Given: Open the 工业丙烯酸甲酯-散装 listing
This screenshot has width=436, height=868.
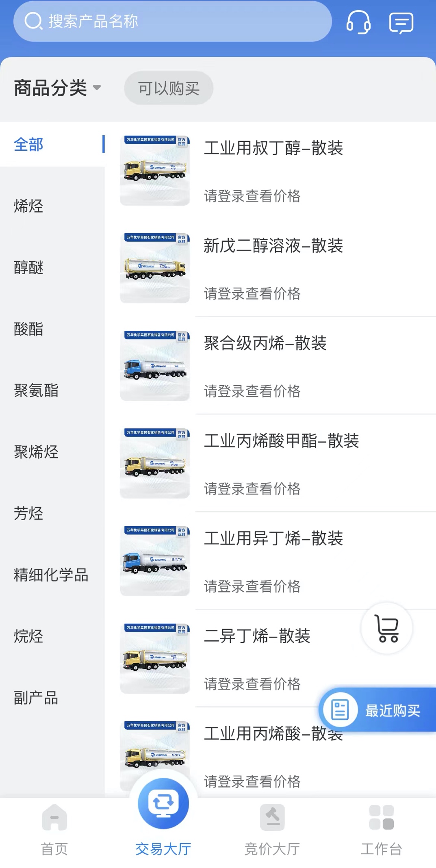Looking at the screenshot, I should point(281,441).
